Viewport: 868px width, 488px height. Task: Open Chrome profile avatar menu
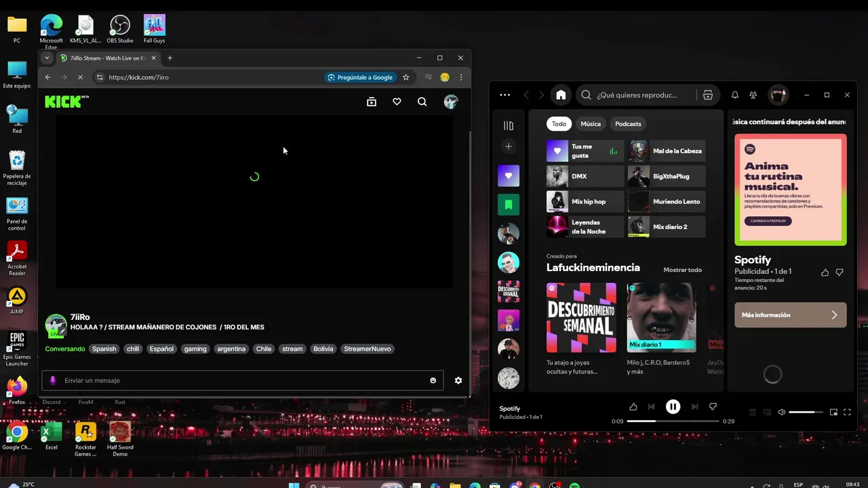445,77
